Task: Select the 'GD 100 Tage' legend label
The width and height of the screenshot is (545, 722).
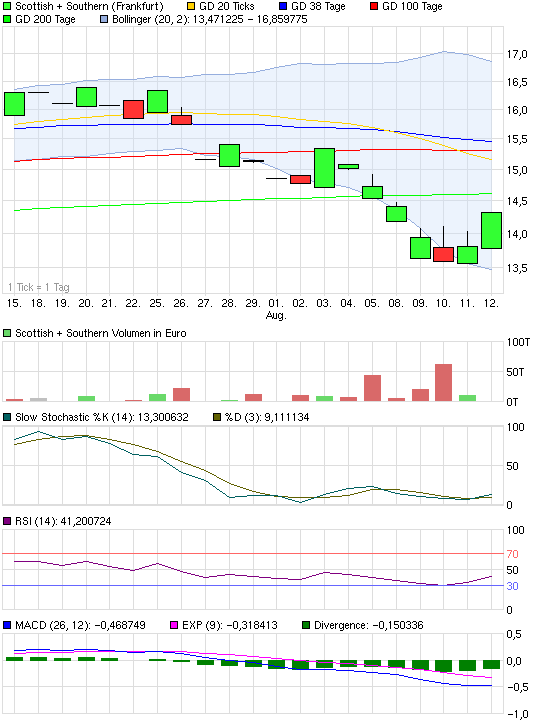Action: click(412, 6)
